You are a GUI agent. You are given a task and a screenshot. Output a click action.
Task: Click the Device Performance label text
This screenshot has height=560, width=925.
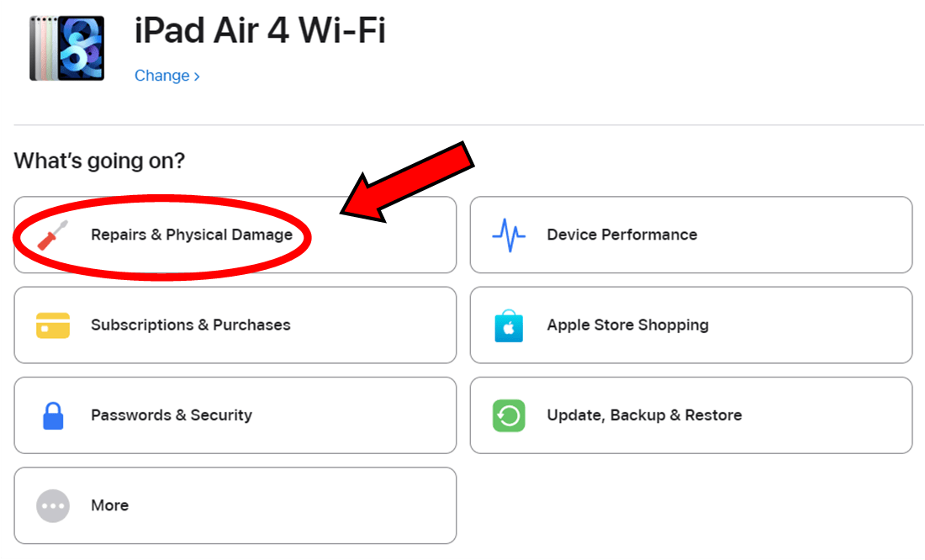pyautogui.click(x=621, y=235)
